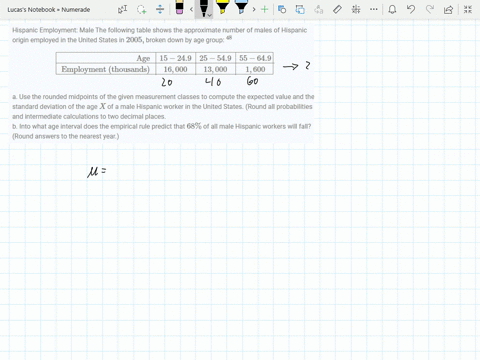Click the age range 25 – 54.9 cell
Image resolution: width=480 pixels, height=360 pixels.
click(215, 58)
